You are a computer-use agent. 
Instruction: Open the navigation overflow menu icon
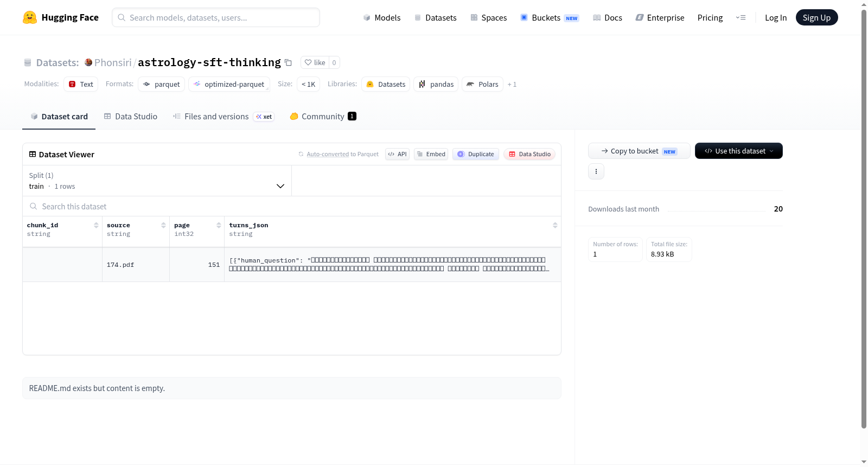click(x=741, y=17)
